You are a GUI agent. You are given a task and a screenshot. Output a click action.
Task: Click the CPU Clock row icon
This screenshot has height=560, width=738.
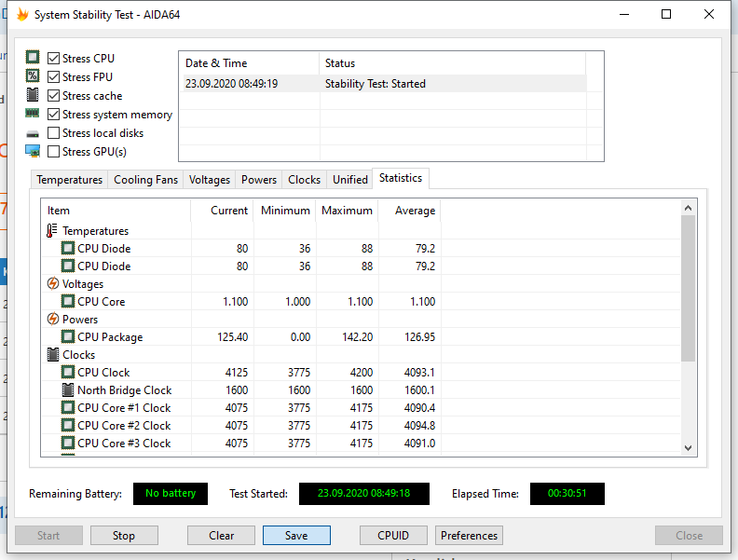tap(68, 372)
